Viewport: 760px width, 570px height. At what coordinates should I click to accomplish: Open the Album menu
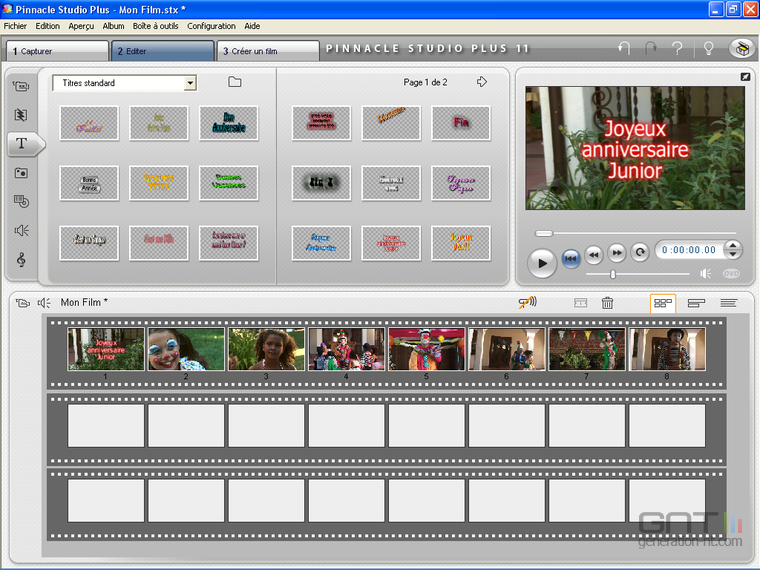(113, 26)
